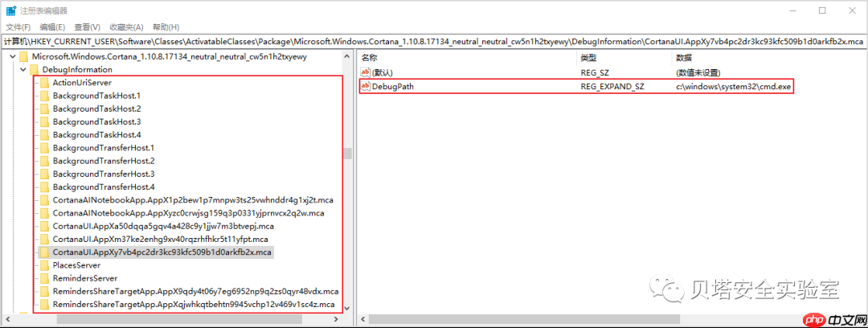Click the BackgroundTaskHost.1 folder icon

44,96
